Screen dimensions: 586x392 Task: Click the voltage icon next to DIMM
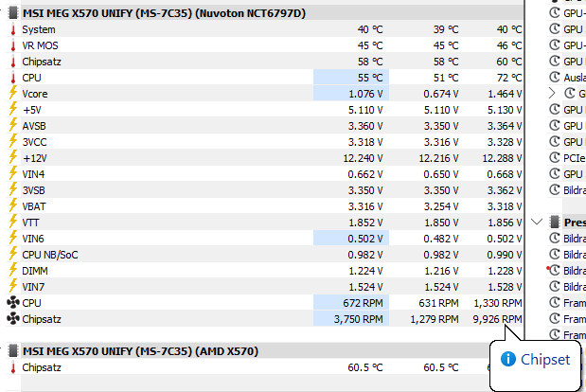point(13,270)
